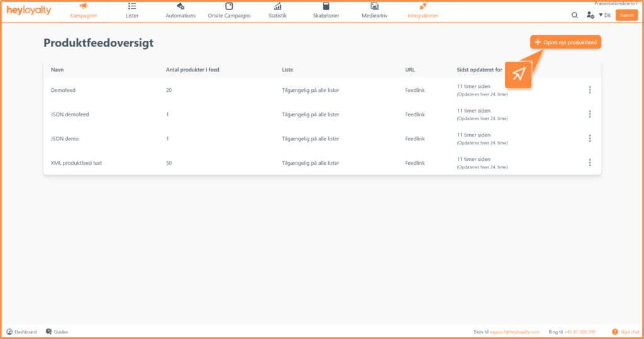The height and width of the screenshot is (339, 644).
Task: Open the user account settings icon
Action: point(591,15)
